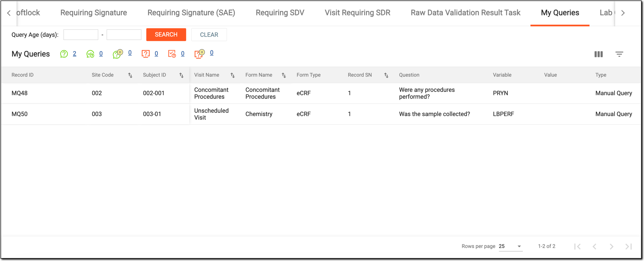The image size is (644, 261).
Task: Focus the Query Age minimum days field
Action: tap(81, 35)
